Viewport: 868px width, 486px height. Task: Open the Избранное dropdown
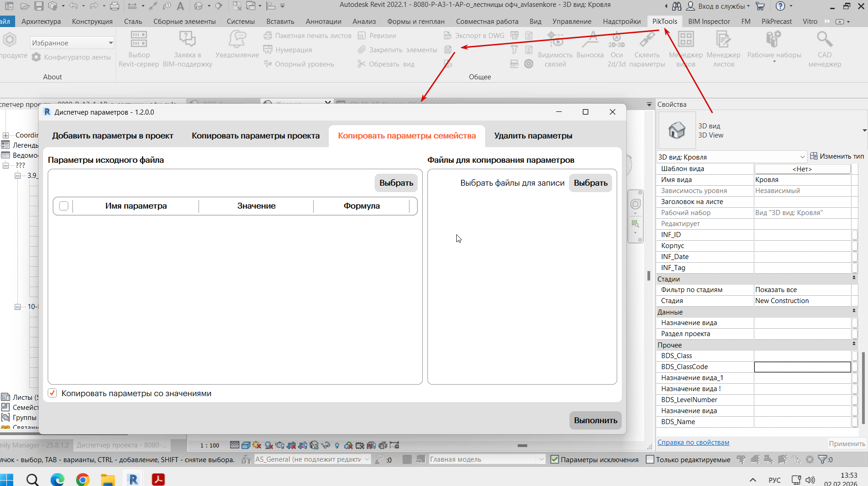click(72, 43)
